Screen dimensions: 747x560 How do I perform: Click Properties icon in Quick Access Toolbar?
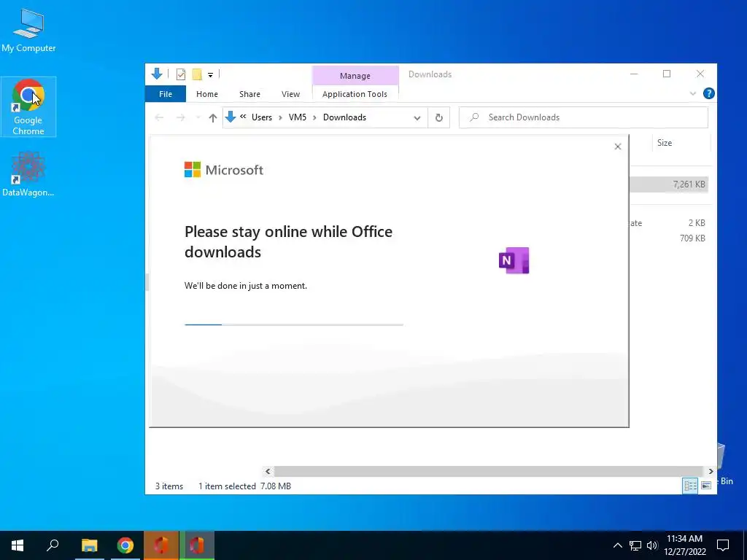tap(181, 74)
